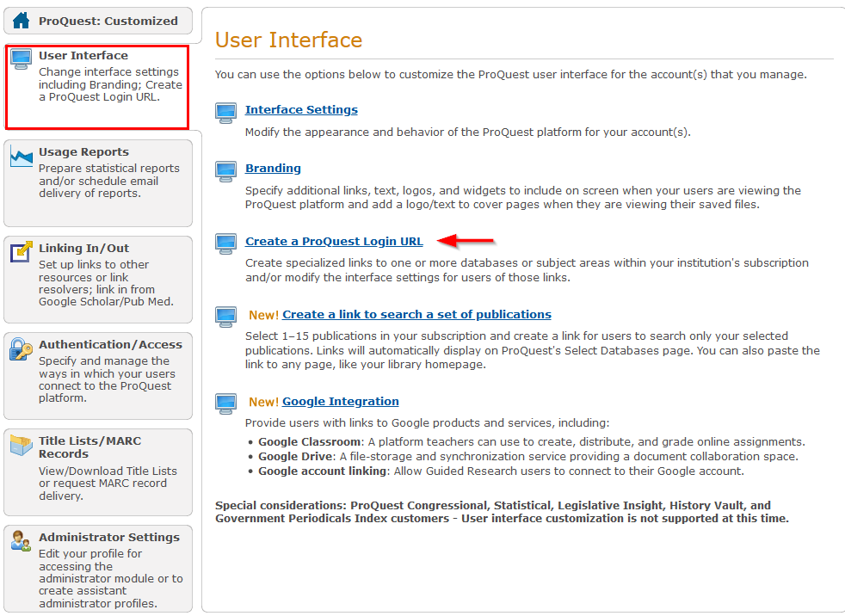Click the blue home icon next to ProQuest: Customized

(23, 20)
